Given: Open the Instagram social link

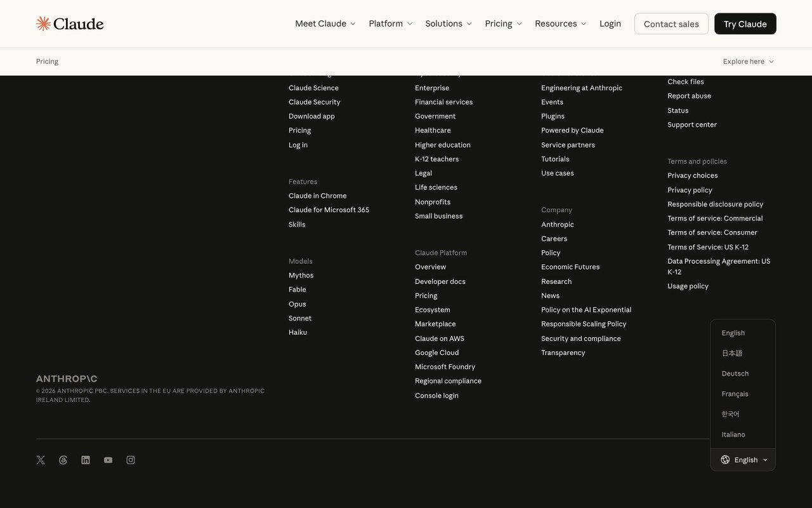Looking at the screenshot, I should pos(131,460).
